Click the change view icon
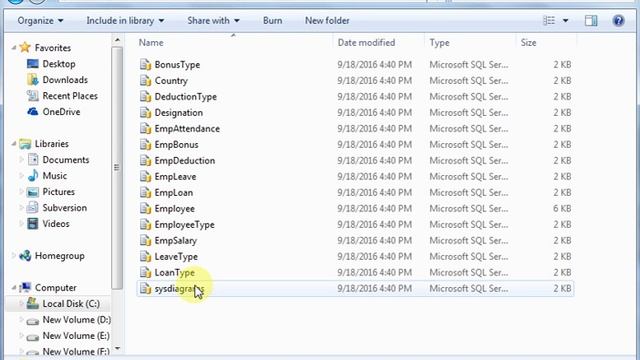This screenshot has width=640, height=360. [549, 20]
